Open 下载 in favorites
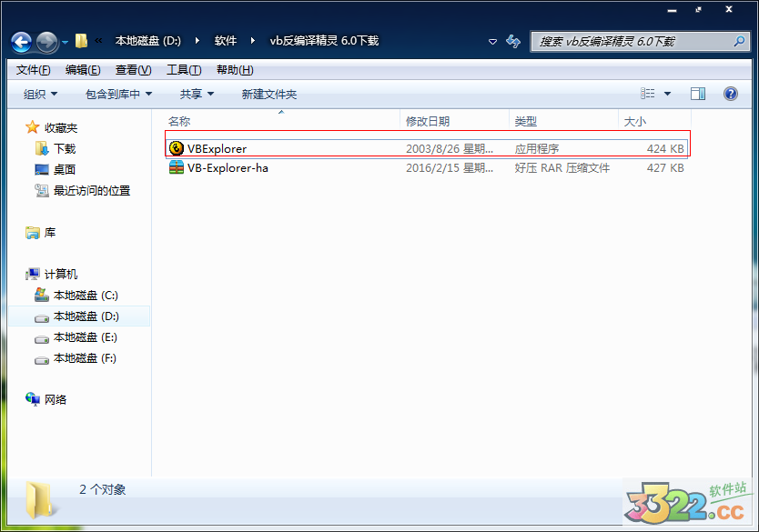This screenshot has height=532, width=759. click(65, 148)
